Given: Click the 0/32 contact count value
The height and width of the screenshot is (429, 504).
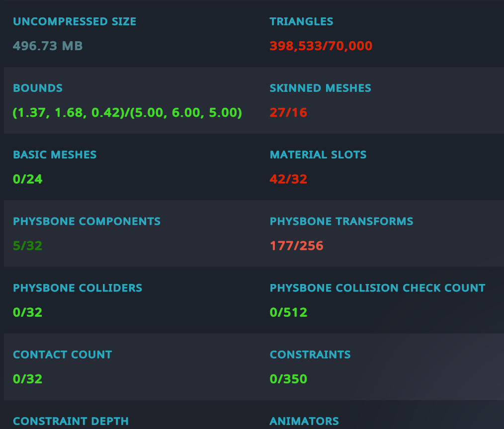Looking at the screenshot, I should tap(28, 379).
